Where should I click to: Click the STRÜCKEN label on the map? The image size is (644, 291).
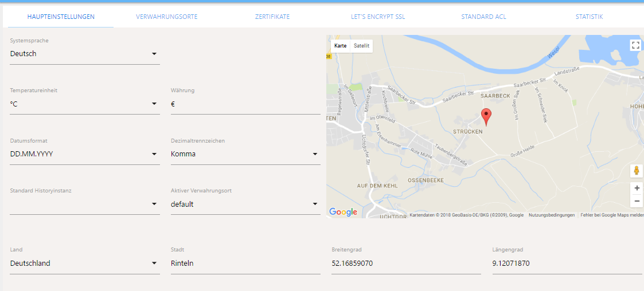tap(467, 132)
